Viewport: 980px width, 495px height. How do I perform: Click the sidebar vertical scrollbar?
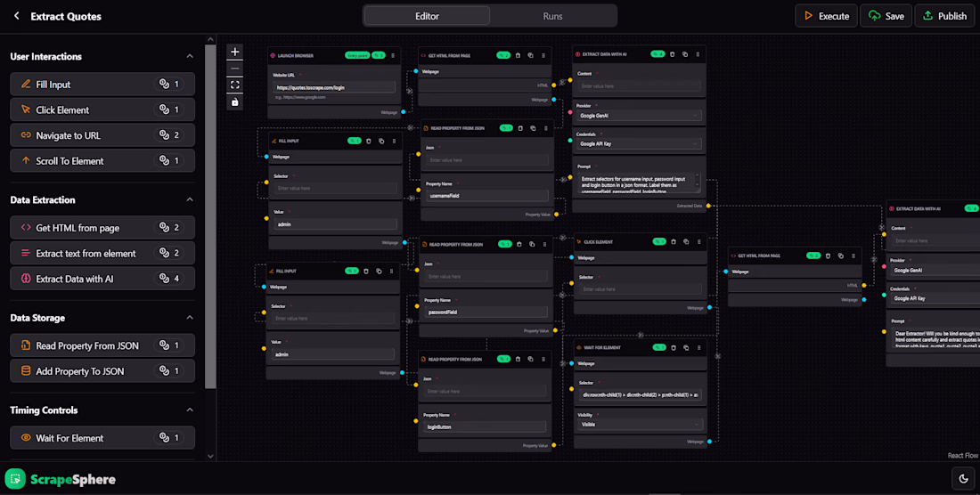(x=210, y=216)
